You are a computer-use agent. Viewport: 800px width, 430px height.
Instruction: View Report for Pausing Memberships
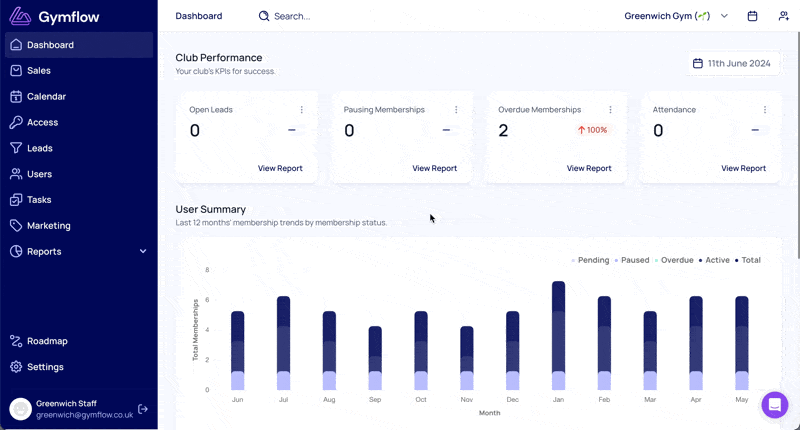tap(434, 168)
